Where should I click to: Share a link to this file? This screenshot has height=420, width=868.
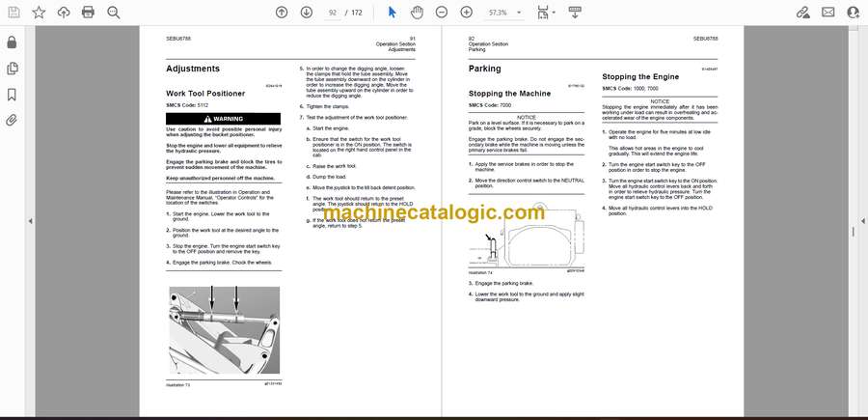[x=803, y=13]
